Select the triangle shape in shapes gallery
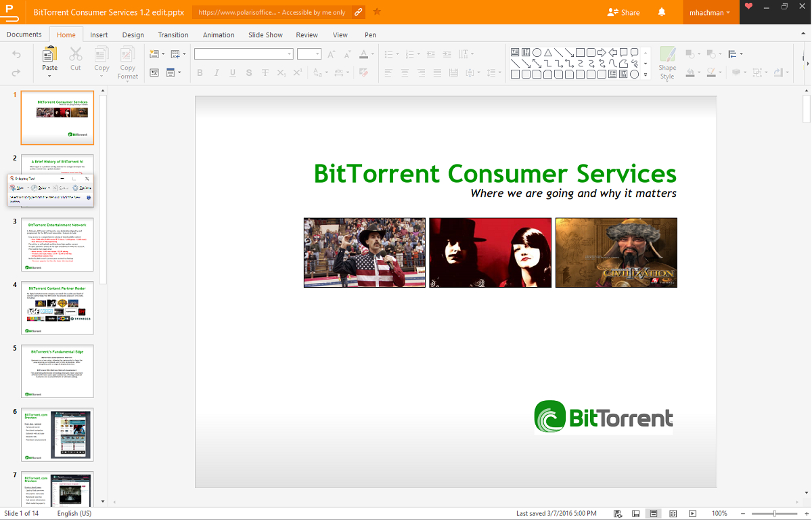812x520 pixels. click(x=548, y=52)
